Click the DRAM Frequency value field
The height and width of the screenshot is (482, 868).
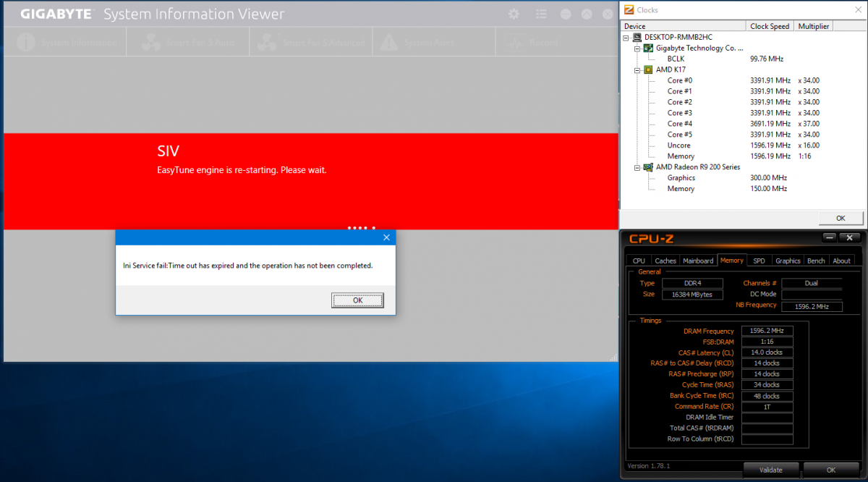[767, 331]
